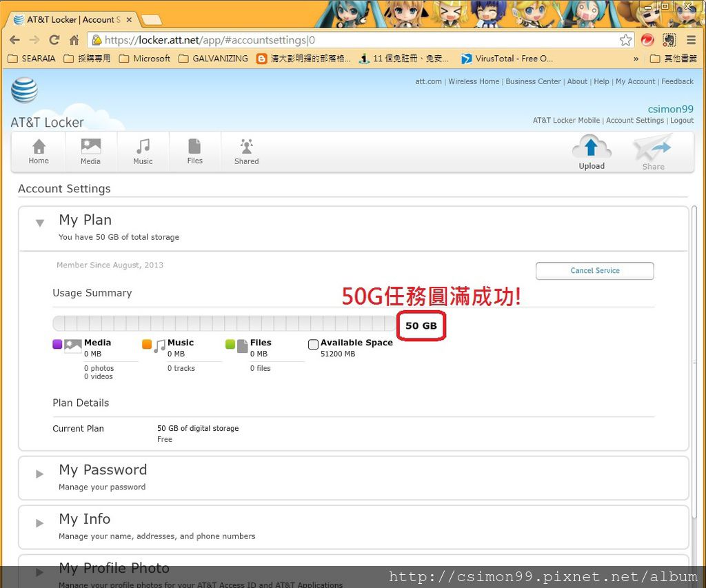Show more bookmarks via chevron
This screenshot has height=588, width=706.
point(636,59)
